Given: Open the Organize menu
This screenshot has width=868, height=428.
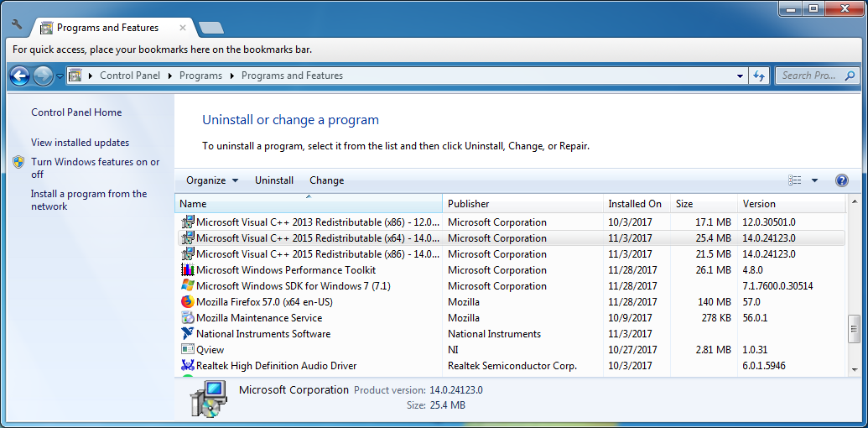Looking at the screenshot, I should click(212, 180).
